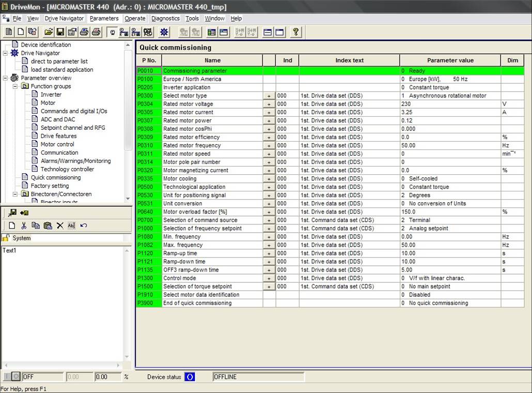Collapse the Drive Navigator tree node
This screenshot has height=393, width=532.
click(6, 53)
